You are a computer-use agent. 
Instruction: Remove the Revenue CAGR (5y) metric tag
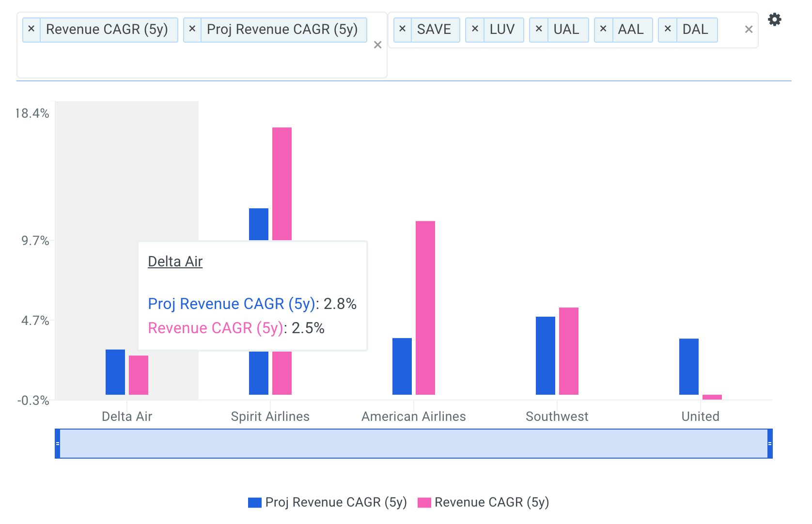31,30
